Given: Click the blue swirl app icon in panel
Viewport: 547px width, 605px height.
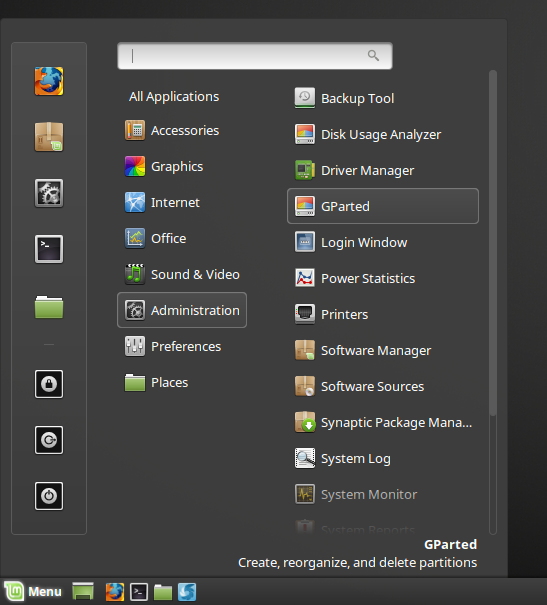Looking at the screenshot, I should click(187, 592).
